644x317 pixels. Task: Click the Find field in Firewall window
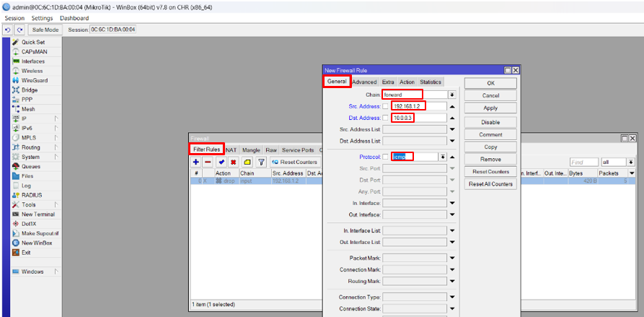[583, 162]
